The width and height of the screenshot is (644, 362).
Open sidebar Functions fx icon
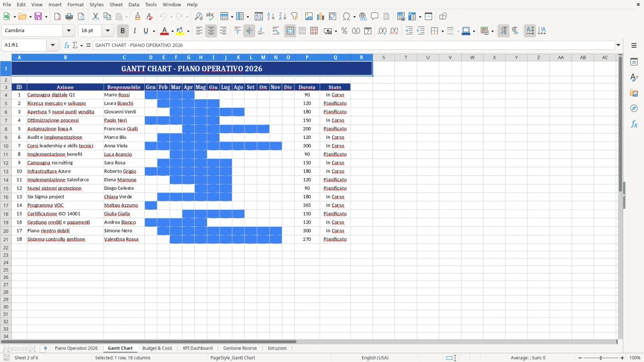634,124
